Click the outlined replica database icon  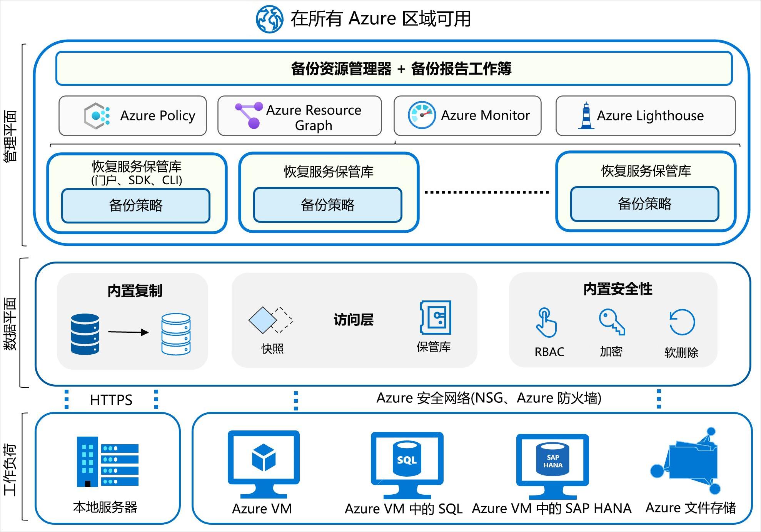[x=176, y=334]
